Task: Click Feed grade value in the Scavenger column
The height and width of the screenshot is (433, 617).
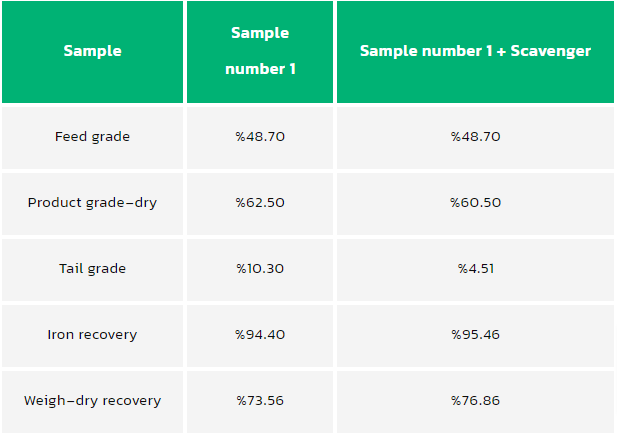Action: [x=475, y=136]
